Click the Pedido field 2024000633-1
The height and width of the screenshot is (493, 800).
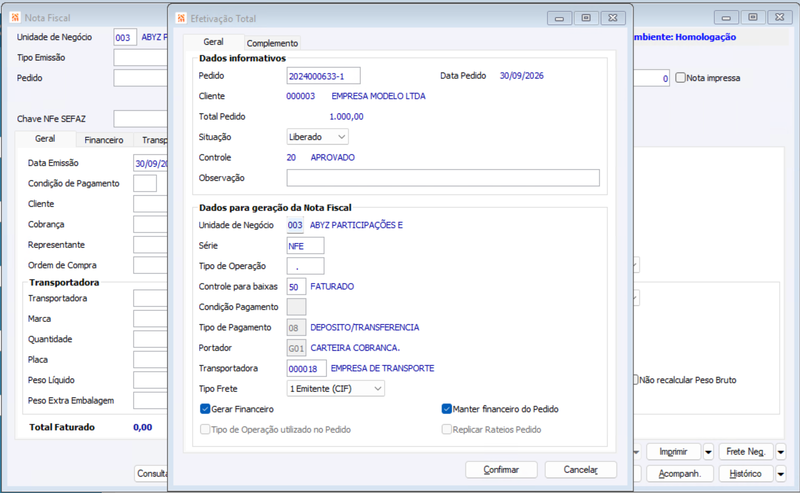(x=323, y=76)
